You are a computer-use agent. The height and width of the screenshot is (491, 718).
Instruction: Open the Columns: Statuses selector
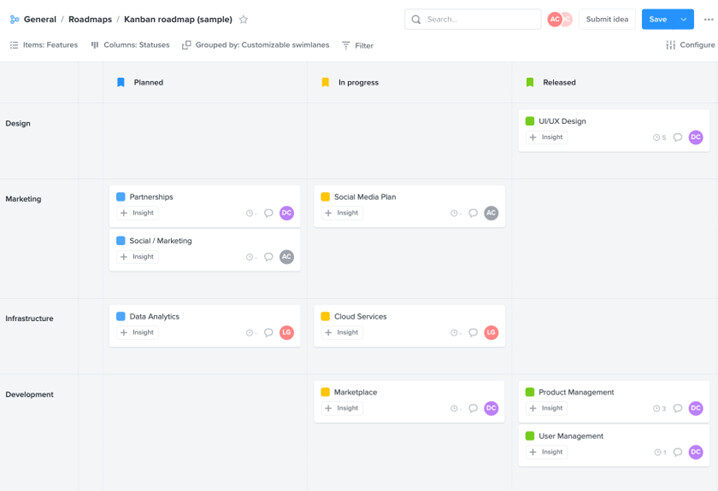tap(130, 45)
